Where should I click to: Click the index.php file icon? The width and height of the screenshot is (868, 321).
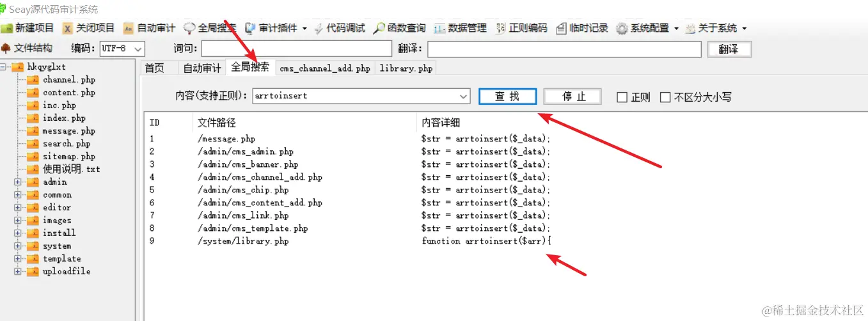tap(33, 118)
